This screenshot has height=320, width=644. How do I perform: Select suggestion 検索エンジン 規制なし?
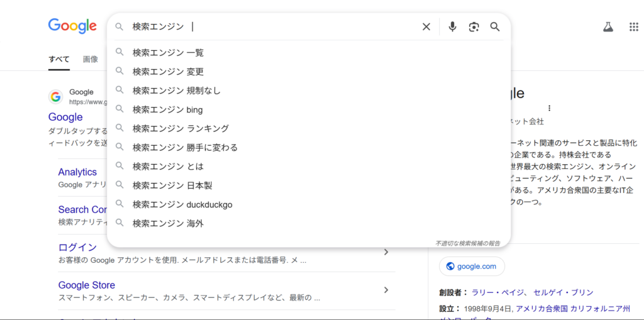pos(309,91)
